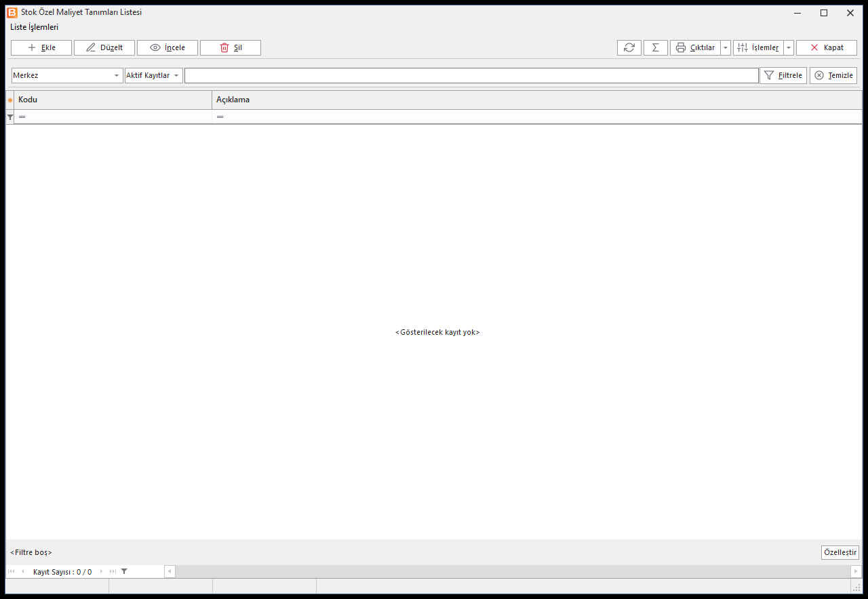Click the Sil delete button

click(x=231, y=47)
